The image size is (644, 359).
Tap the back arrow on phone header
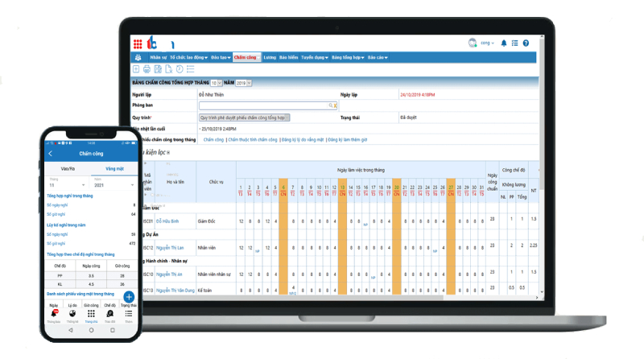click(x=50, y=153)
